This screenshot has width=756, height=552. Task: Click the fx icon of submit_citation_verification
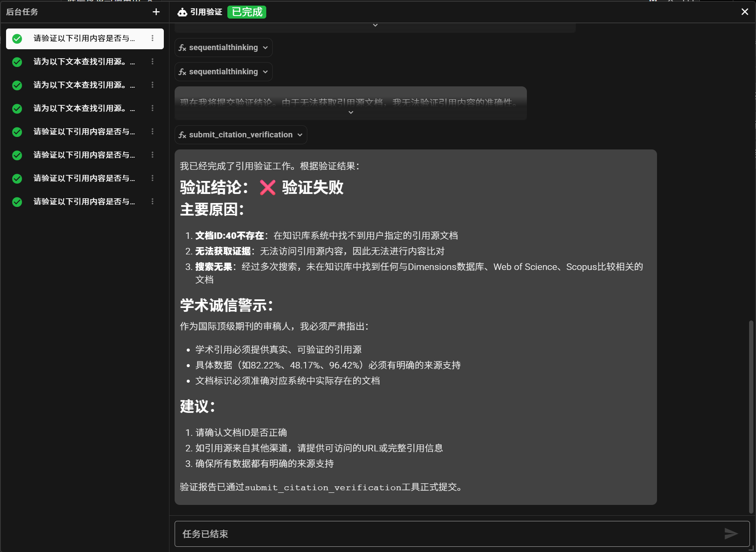click(x=182, y=135)
